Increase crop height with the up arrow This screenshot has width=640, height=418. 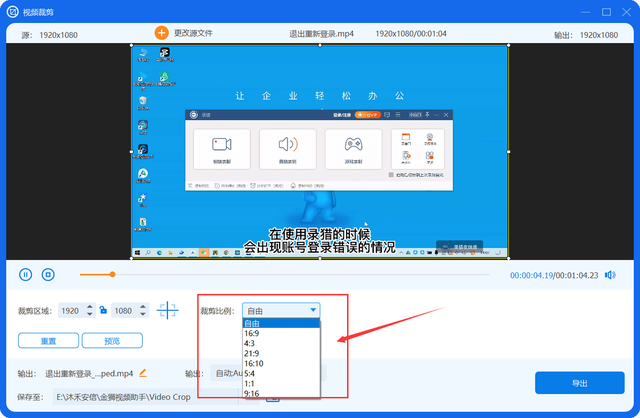pyautogui.click(x=143, y=306)
